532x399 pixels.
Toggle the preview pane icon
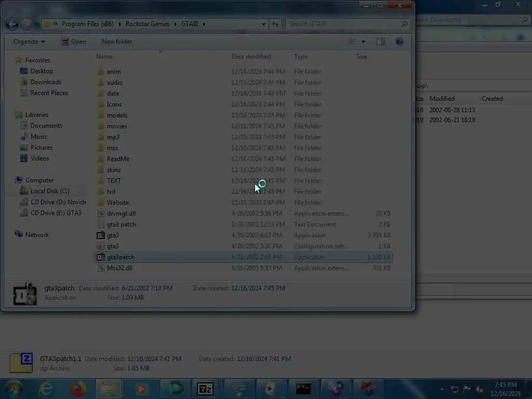381,42
